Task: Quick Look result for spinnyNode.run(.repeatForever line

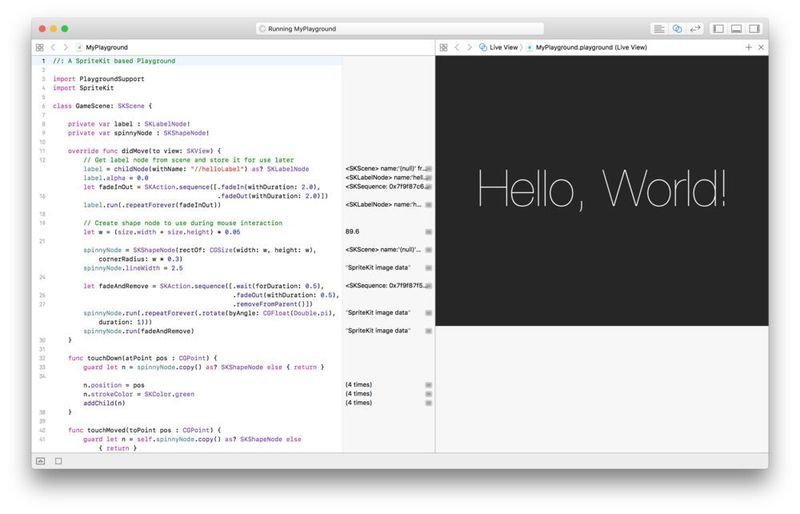Action: (429, 313)
